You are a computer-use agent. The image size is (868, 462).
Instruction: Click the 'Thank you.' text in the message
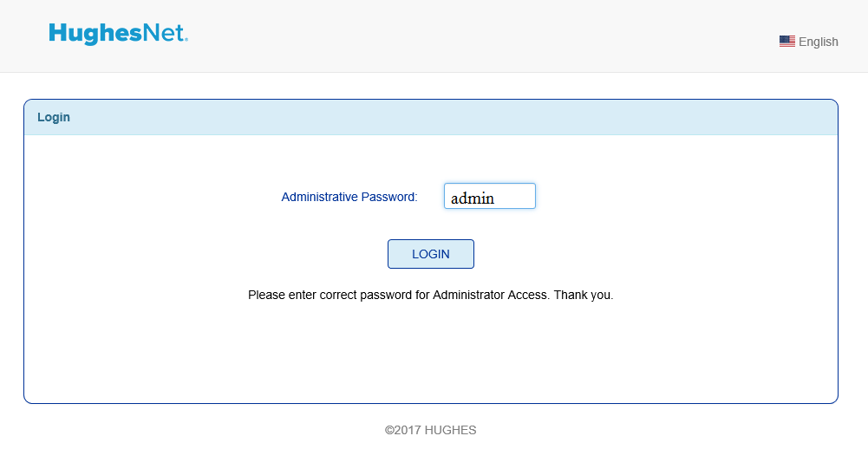pos(584,295)
